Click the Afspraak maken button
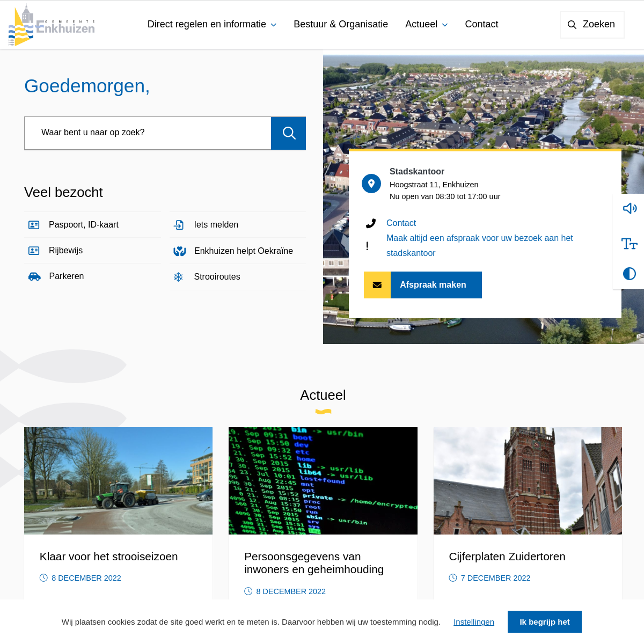This screenshot has width=644, height=644. coord(423,285)
